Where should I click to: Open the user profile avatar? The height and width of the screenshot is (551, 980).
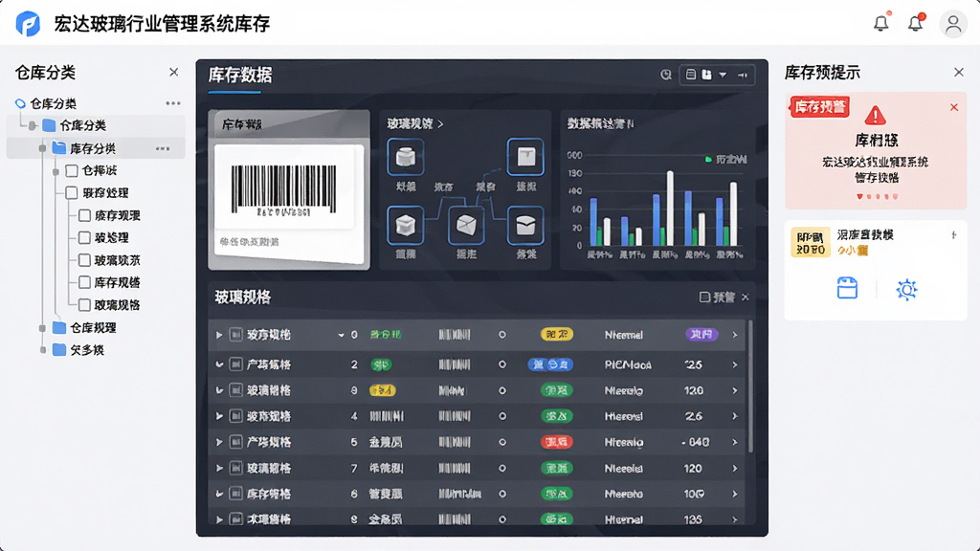953,24
